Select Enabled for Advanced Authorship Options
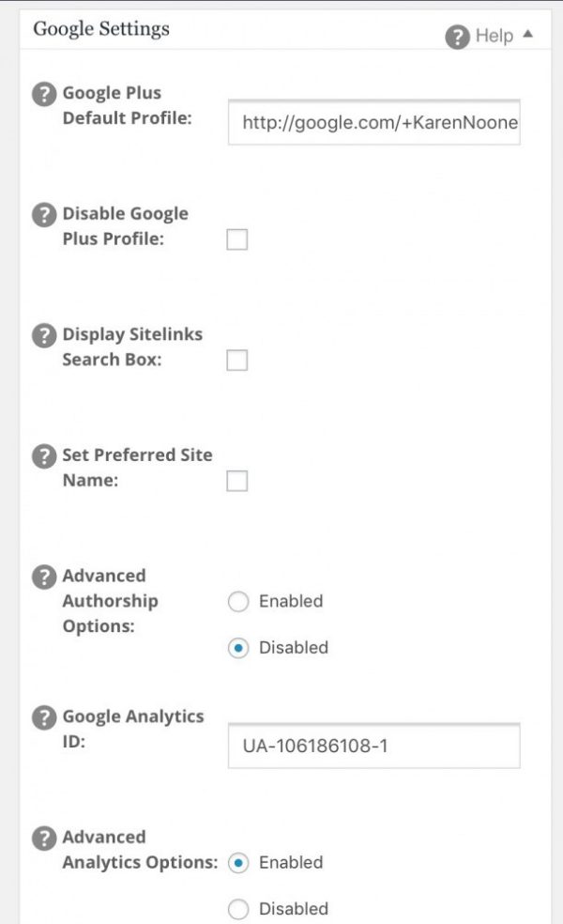The height and width of the screenshot is (924, 563). (x=238, y=602)
